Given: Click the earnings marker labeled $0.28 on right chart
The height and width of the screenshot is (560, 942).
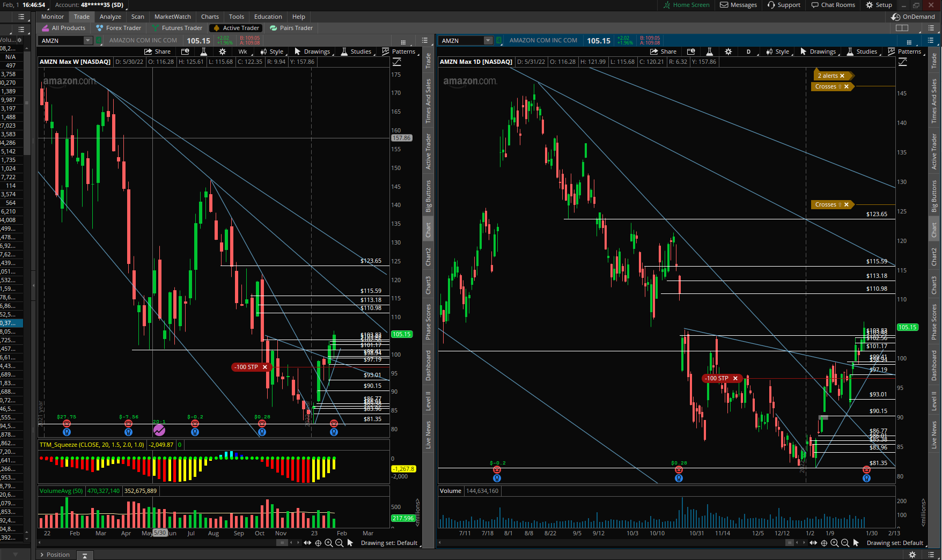Looking at the screenshot, I should (679, 470).
